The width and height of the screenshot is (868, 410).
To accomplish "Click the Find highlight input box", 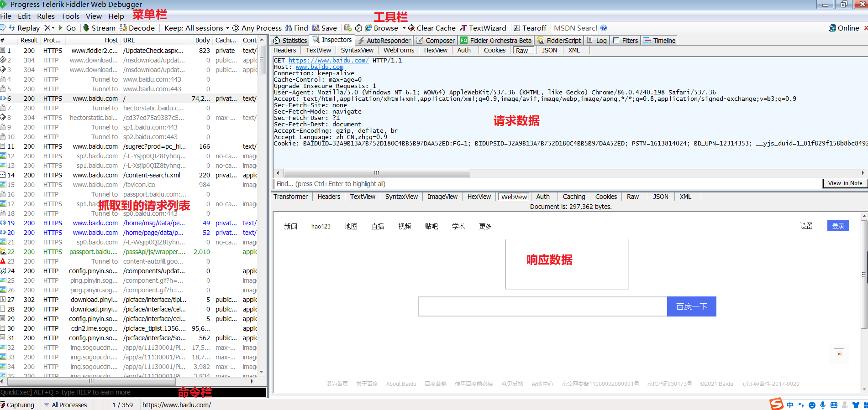I will point(547,184).
